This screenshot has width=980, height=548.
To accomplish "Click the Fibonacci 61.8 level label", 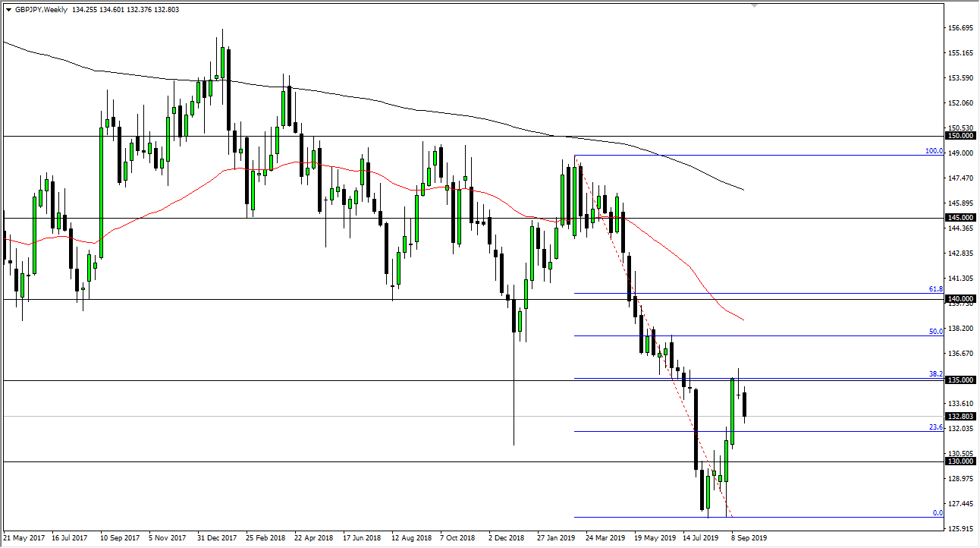I will pos(935,289).
